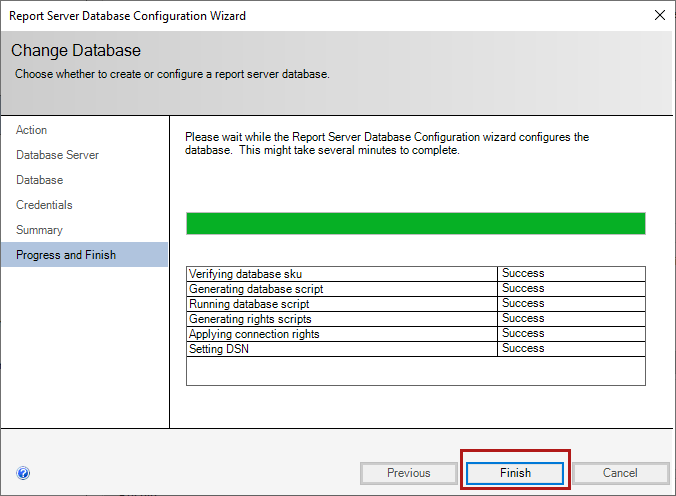This screenshot has height=496, width=676.
Task: Click the Running database script row
Action: 249,304
